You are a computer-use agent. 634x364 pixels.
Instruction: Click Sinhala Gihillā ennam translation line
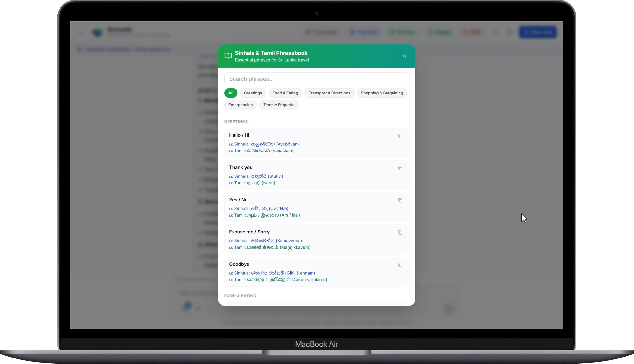[272, 273]
